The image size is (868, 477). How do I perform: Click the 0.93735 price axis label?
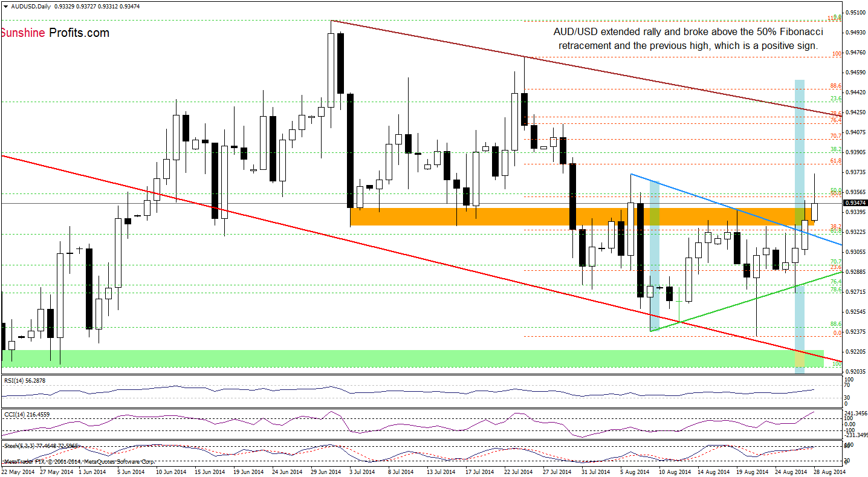[857, 172]
